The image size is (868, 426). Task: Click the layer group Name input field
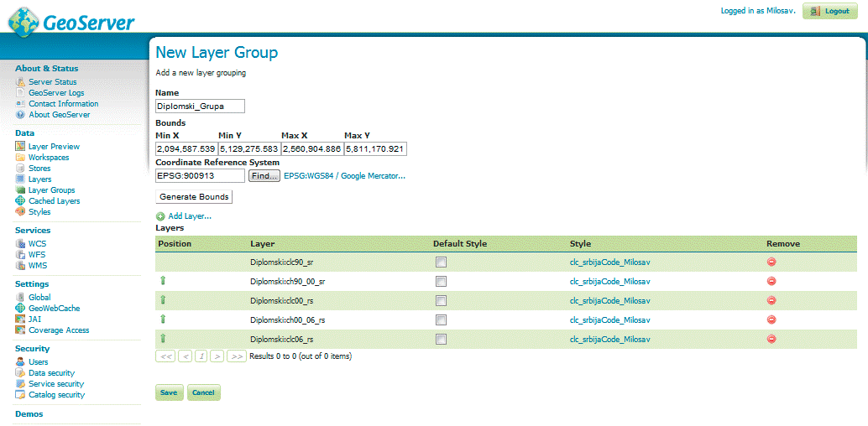point(200,106)
